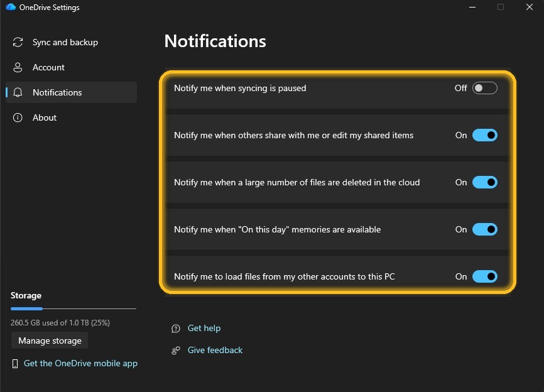This screenshot has height=392, width=544.
Task: Disable others share with me notification toggle
Action: (x=485, y=135)
